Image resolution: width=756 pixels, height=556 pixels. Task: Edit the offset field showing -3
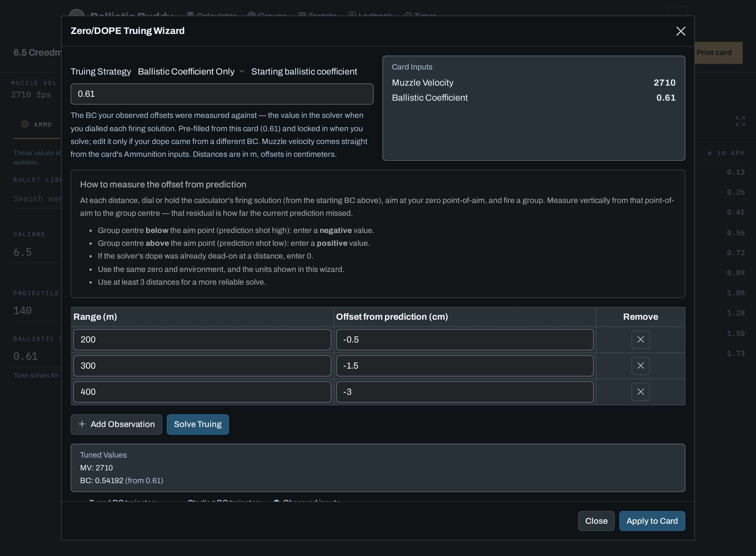pyautogui.click(x=465, y=392)
